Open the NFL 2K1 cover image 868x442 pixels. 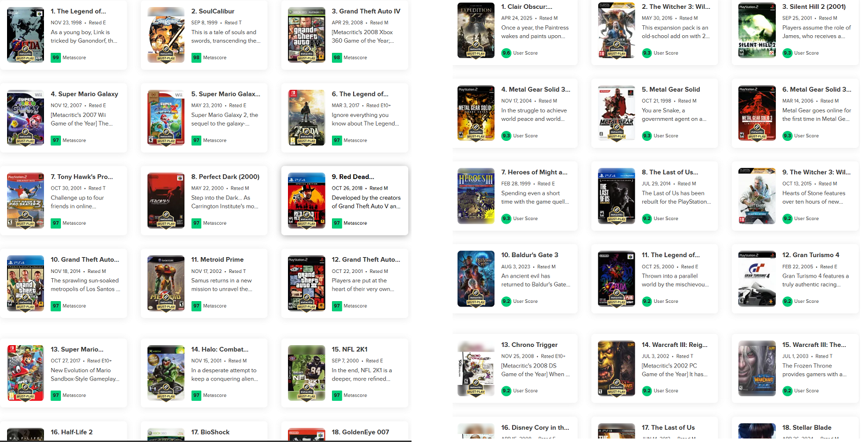[307, 373]
